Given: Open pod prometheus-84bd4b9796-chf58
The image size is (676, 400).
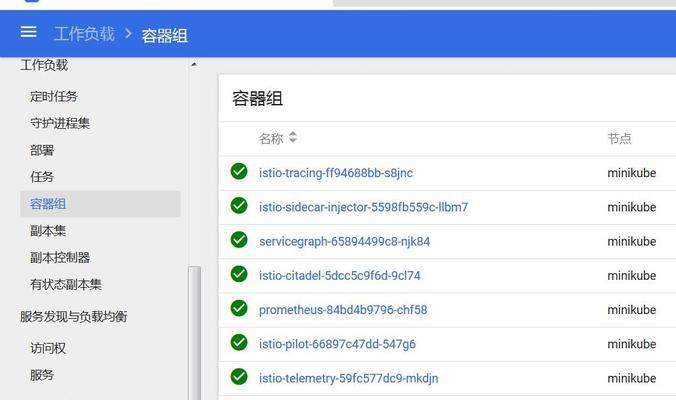Looking at the screenshot, I should pyautogui.click(x=343, y=310).
